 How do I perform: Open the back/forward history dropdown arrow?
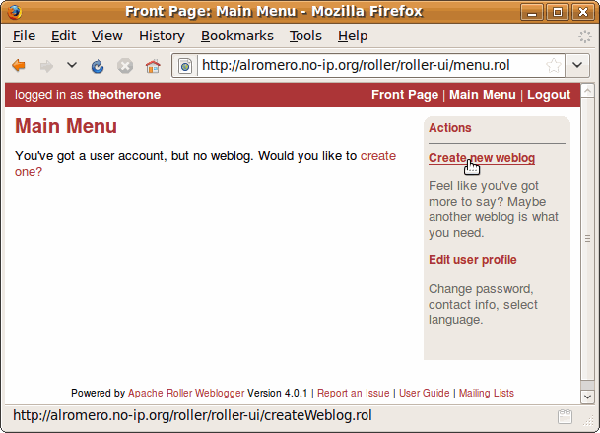[72, 65]
